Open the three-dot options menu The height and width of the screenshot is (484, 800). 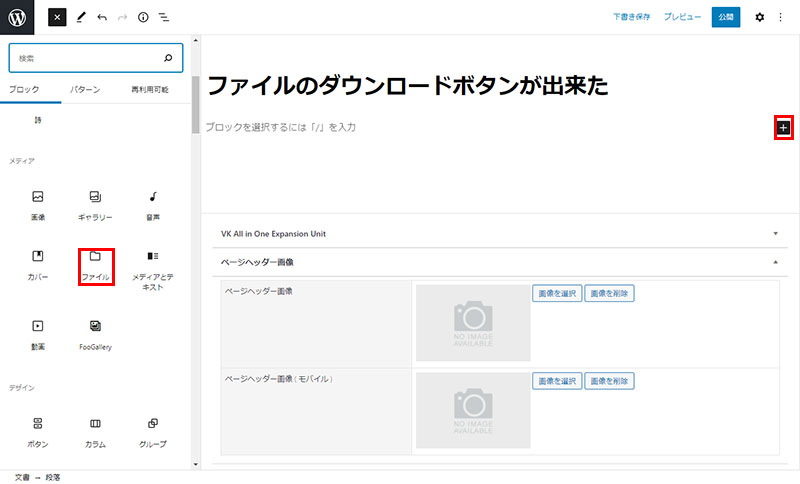point(781,17)
